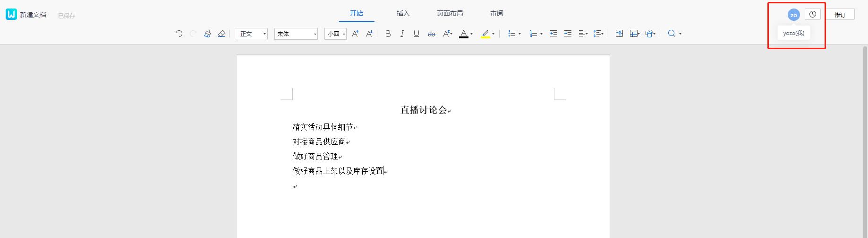
Task: Click the line 对接商品供应商
Action: tap(319, 141)
